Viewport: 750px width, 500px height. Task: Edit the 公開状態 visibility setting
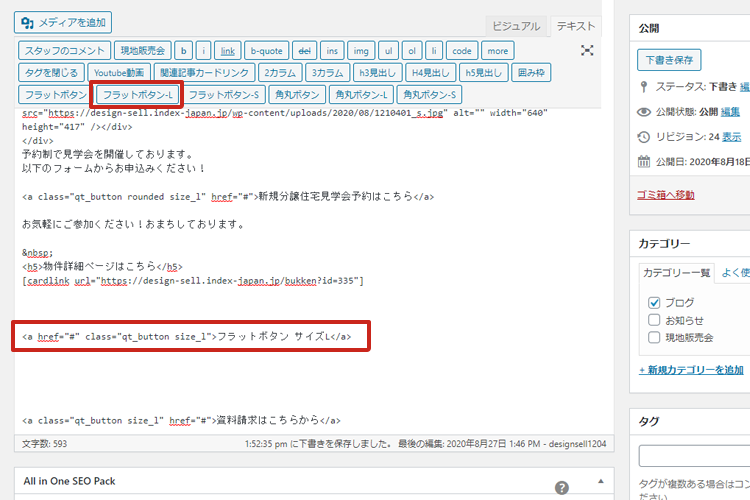[730, 111]
